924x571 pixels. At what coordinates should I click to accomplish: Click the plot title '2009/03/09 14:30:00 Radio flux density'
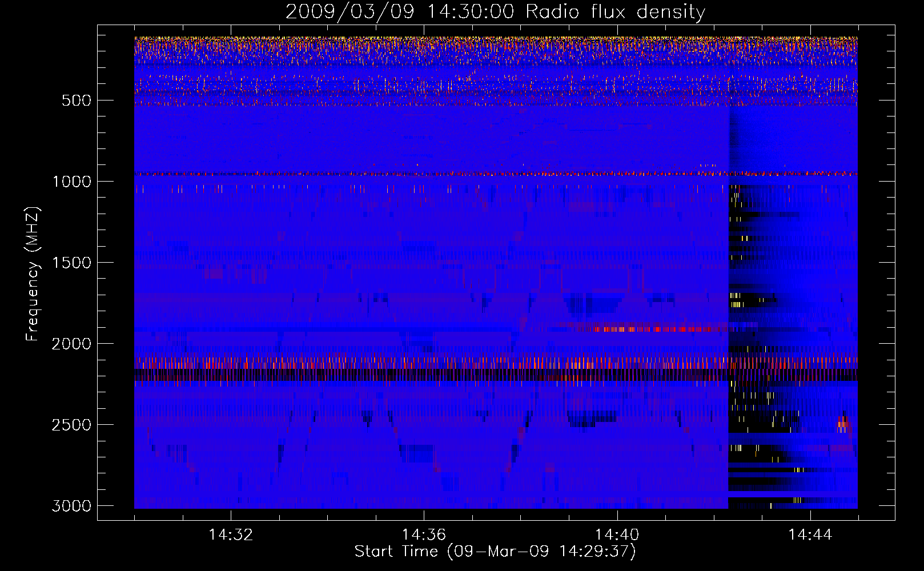click(x=495, y=12)
